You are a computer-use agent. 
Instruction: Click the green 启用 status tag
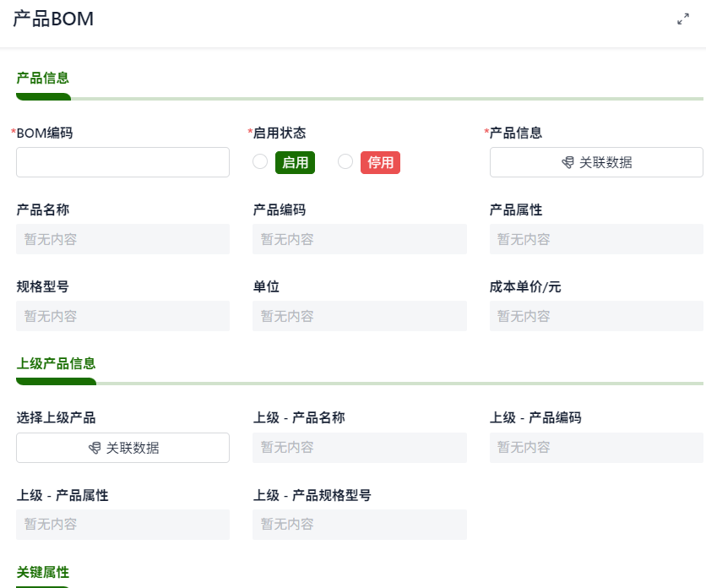(x=295, y=162)
